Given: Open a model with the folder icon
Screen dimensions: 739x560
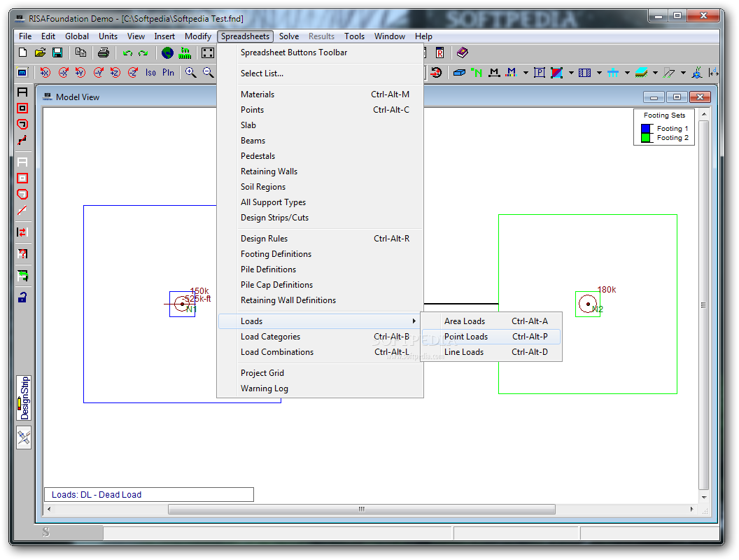Looking at the screenshot, I should tap(40, 52).
